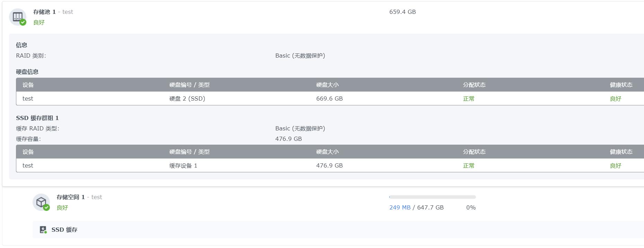Click 良好 status under 存储空间 1
The image size is (644, 248).
coord(63,207)
